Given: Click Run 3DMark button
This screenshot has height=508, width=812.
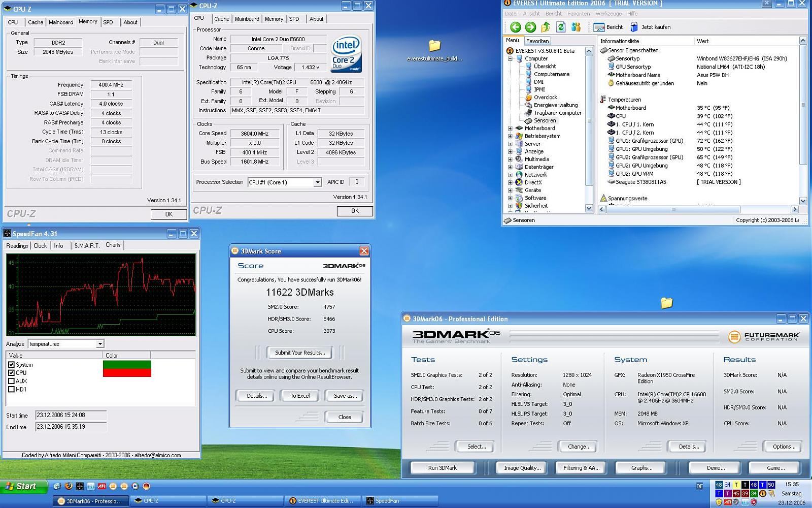Looking at the screenshot, I should 442,468.
